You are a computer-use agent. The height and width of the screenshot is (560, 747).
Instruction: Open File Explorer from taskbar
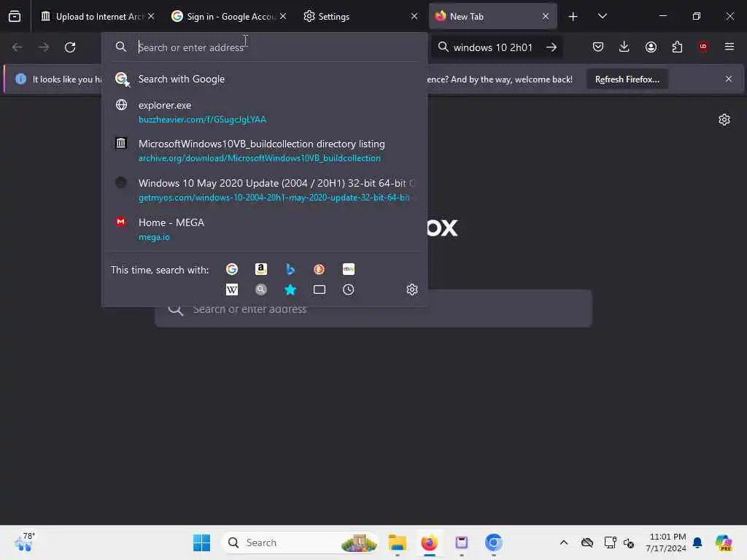(397, 542)
